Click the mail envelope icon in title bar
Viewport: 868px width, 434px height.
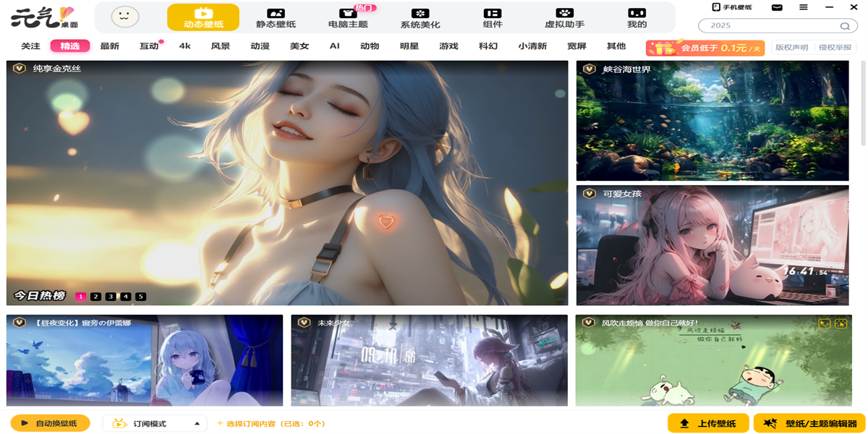[777, 7]
